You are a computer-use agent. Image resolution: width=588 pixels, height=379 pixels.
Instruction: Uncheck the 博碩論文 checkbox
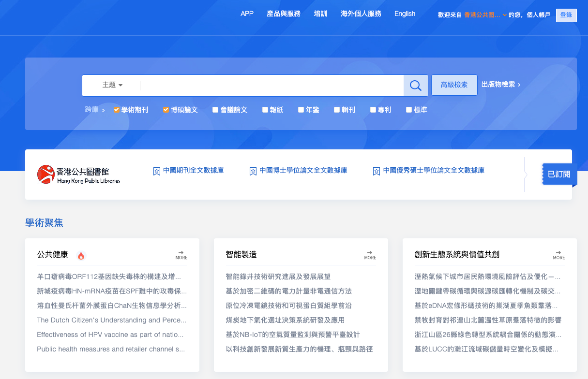[166, 110]
